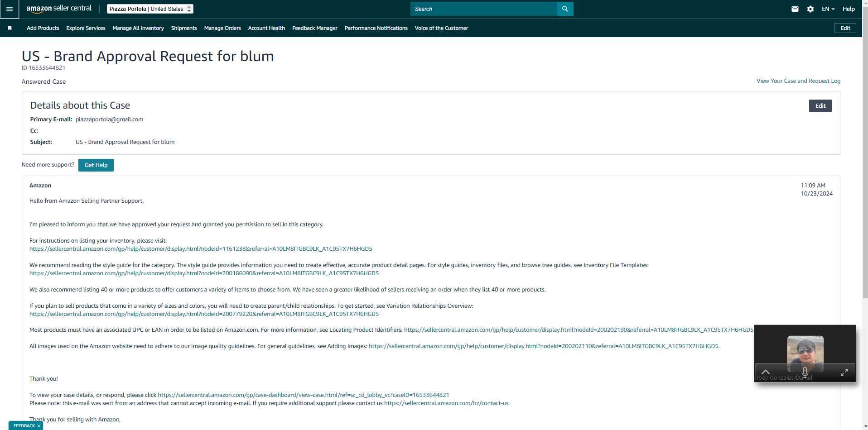Go to Manage All Inventory

click(138, 28)
